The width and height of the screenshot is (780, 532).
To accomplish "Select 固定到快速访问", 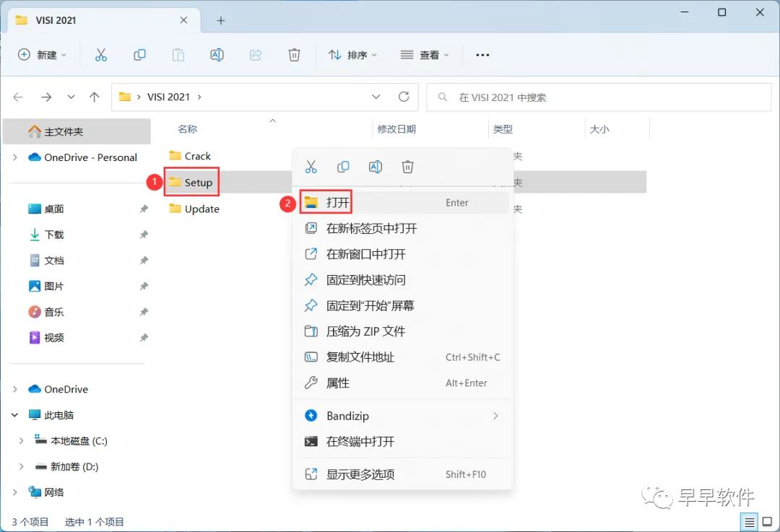I will click(403, 280).
